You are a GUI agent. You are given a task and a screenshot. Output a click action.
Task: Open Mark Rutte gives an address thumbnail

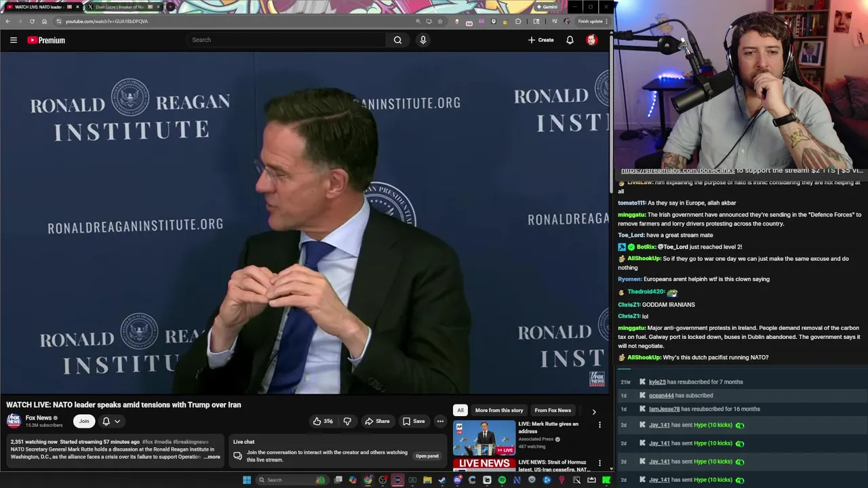(x=484, y=439)
